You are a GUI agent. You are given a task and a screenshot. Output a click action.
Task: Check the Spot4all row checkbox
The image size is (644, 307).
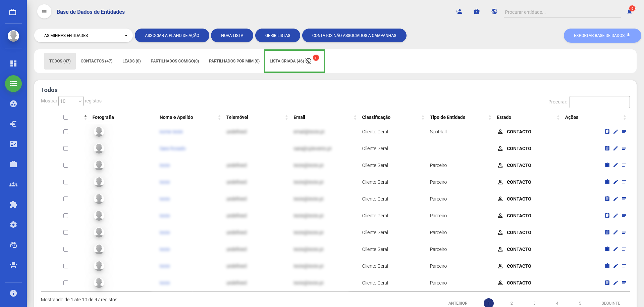(x=66, y=132)
